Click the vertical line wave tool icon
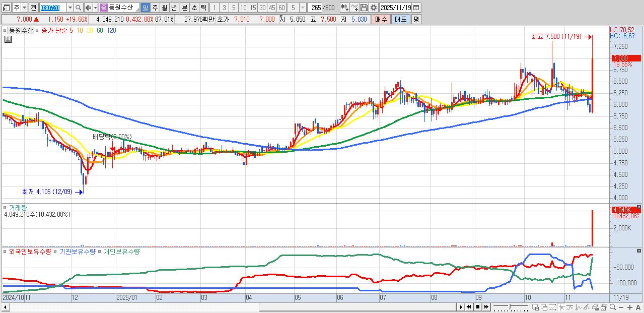Image resolution: width=644 pixels, height=313 pixels. tap(578, 307)
